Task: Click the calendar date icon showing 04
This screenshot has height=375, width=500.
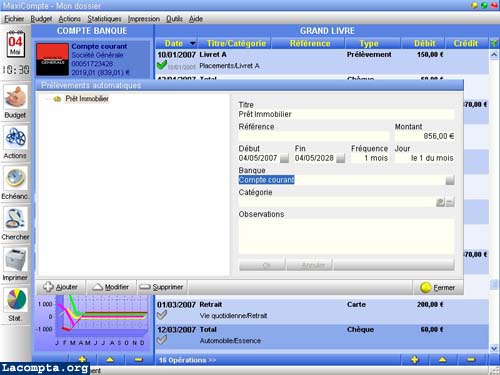Action: point(15,43)
